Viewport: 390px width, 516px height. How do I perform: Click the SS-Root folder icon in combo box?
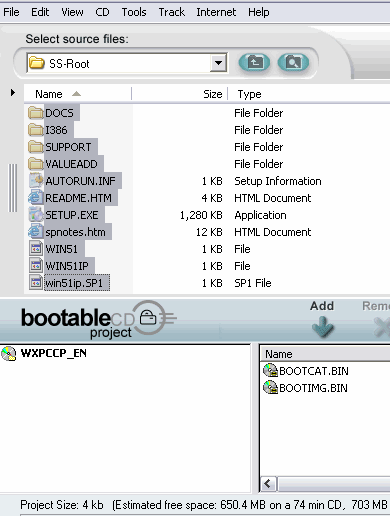36,63
